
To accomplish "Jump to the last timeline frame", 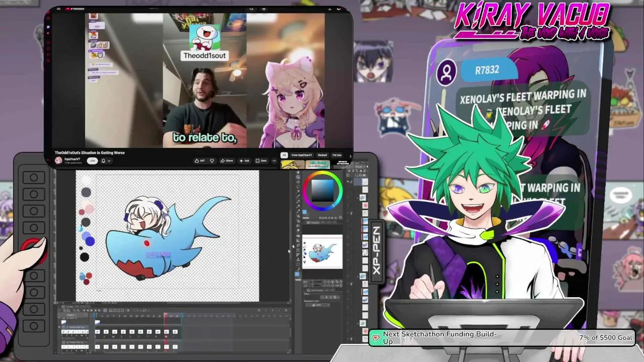I will pos(99,310).
